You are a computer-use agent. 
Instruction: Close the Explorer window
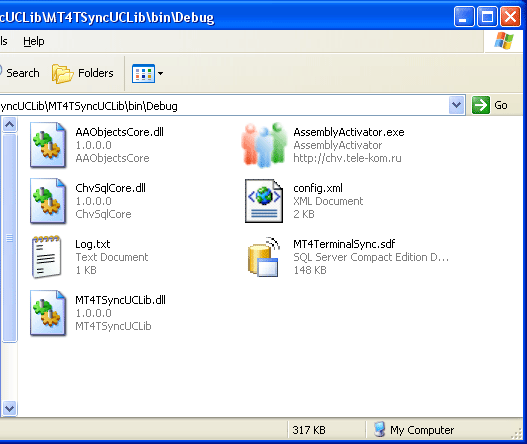511,16
